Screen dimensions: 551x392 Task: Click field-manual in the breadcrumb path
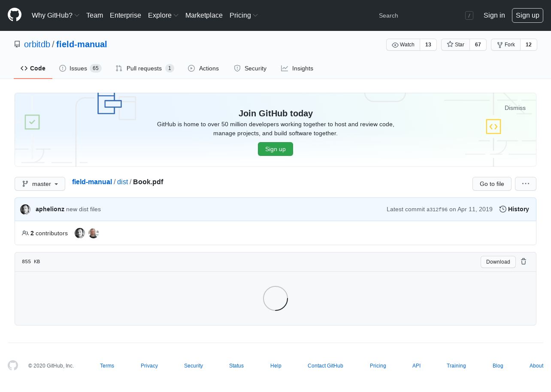point(92,182)
